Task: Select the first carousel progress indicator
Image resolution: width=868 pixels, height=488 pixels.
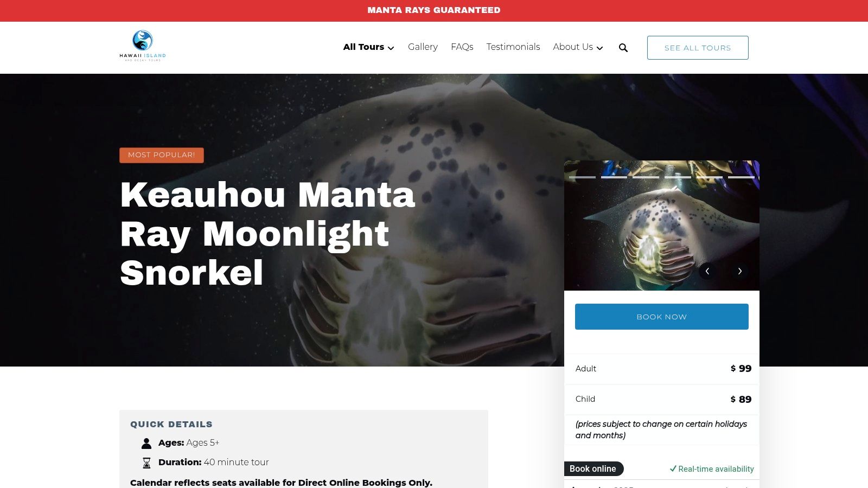Action: (x=582, y=177)
